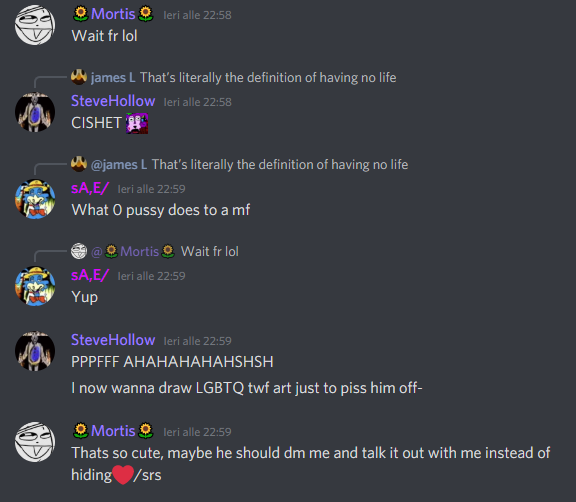Jump to @Mortis 'Wait fr lol' reply
This screenshot has height=502, width=576.
210,252
